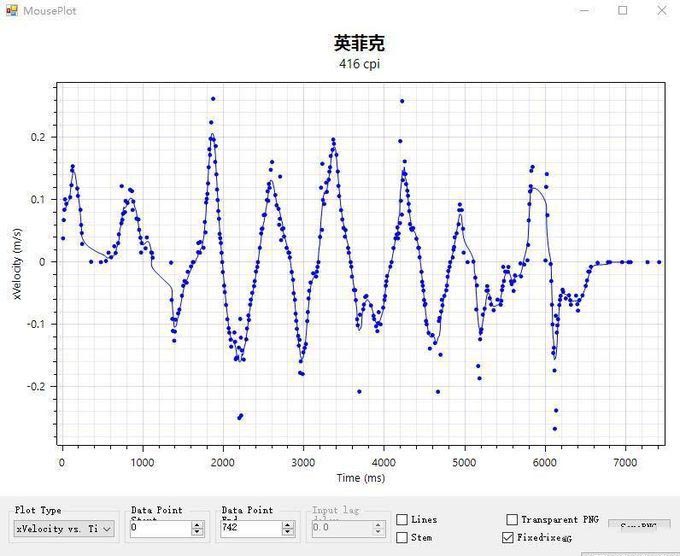Close the MousePlot window
The width and height of the screenshot is (680, 556).
662,10
